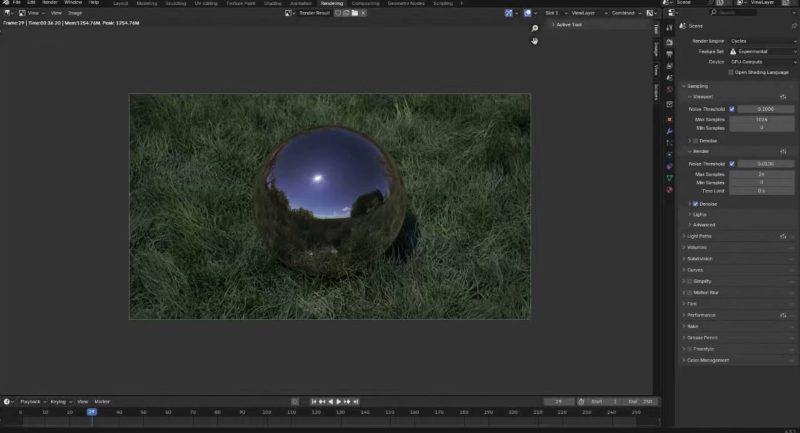Click Render Time Limit field
800x433 pixels.
pyautogui.click(x=761, y=191)
